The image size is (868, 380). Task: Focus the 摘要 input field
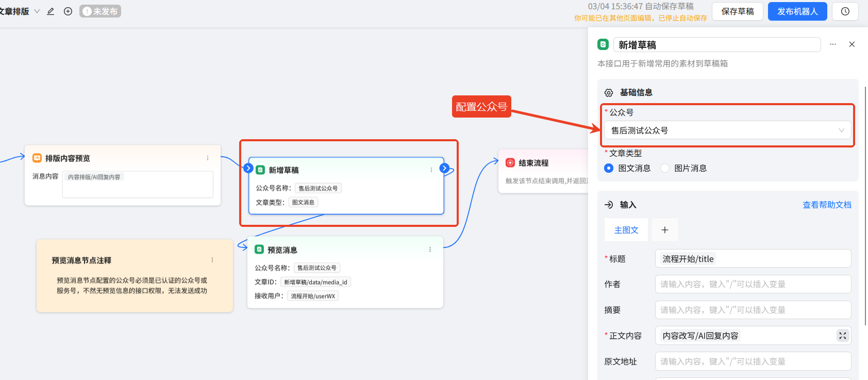(x=753, y=310)
